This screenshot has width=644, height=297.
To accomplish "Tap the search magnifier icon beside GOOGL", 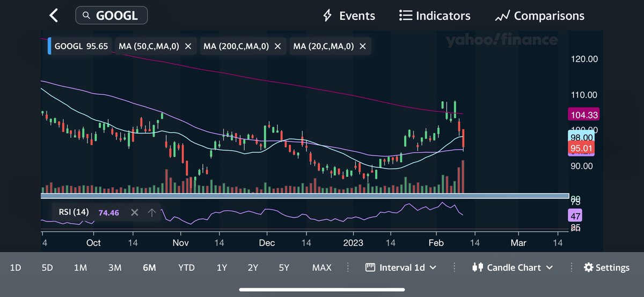I will pyautogui.click(x=86, y=16).
